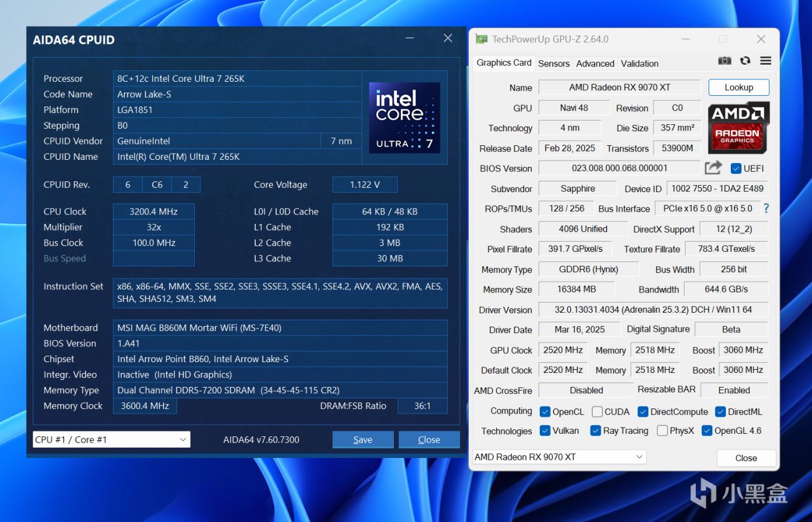Toggle the DirectCompute checkbox

tap(643, 412)
